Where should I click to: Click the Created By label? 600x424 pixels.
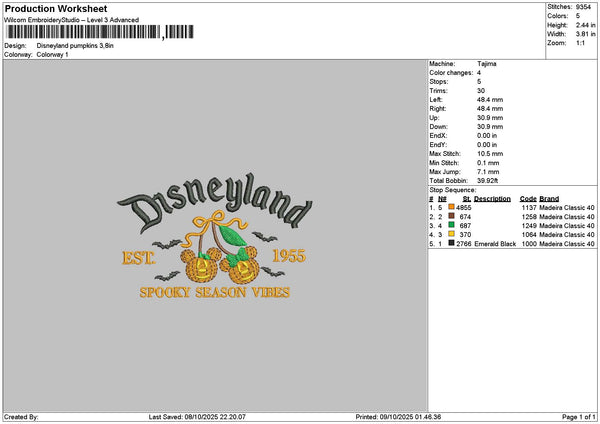tap(21, 417)
